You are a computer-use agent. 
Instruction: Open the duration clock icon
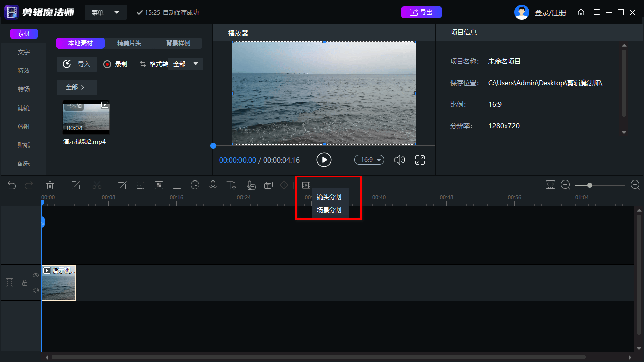pyautogui.click(x=195, y=185)
